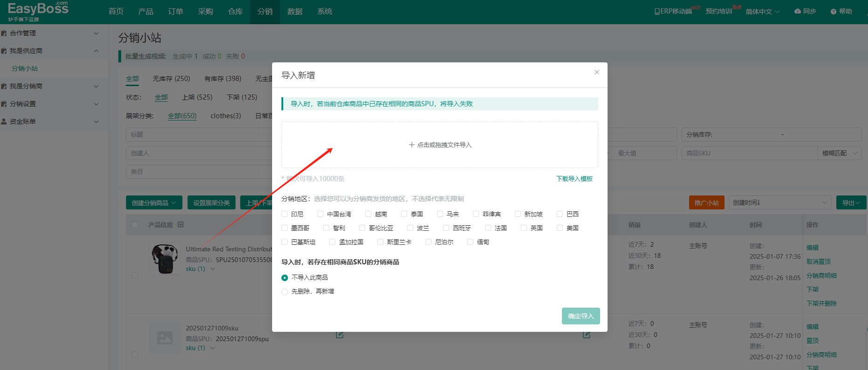The width and height of the screenshot is (868, 370).
Task: Check the 印尼 region checkbox
Action: [285, 214]
